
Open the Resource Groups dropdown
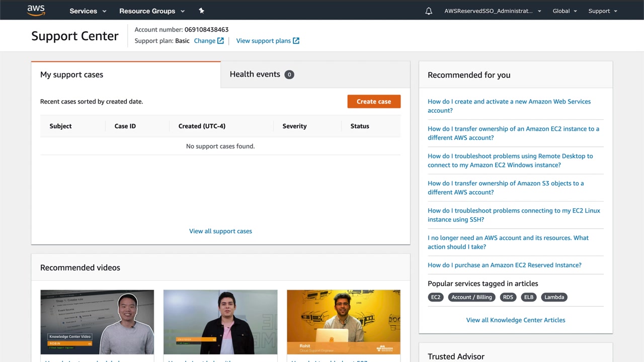[152, 11]
